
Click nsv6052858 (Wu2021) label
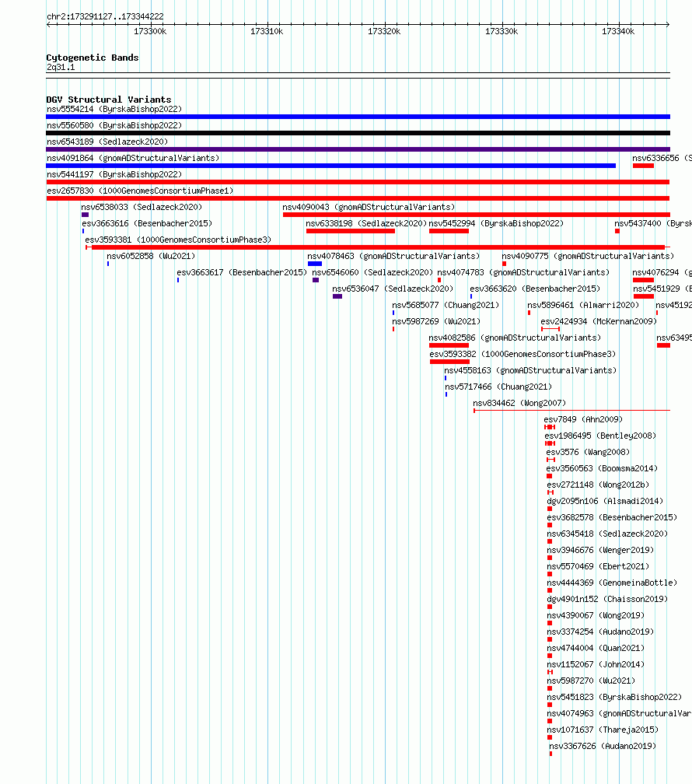tap(151, 256)
